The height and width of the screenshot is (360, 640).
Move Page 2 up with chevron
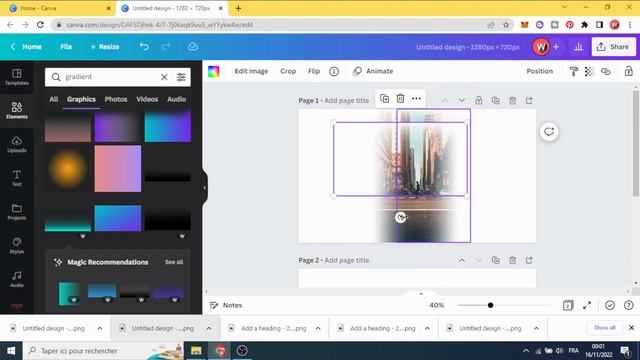point(462,260)
